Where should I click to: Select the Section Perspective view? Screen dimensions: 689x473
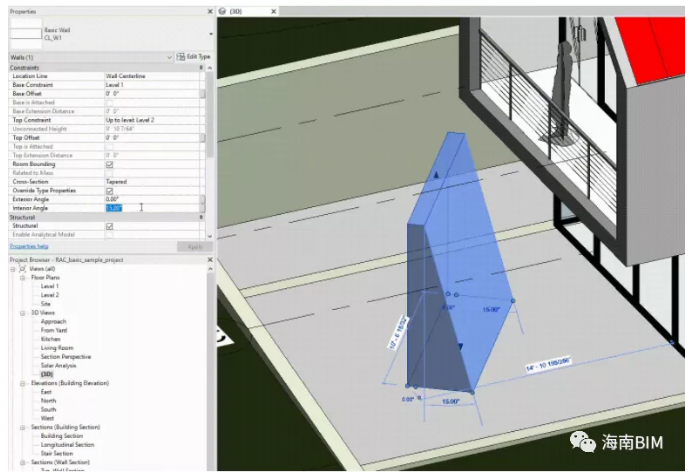coord(66,357)
